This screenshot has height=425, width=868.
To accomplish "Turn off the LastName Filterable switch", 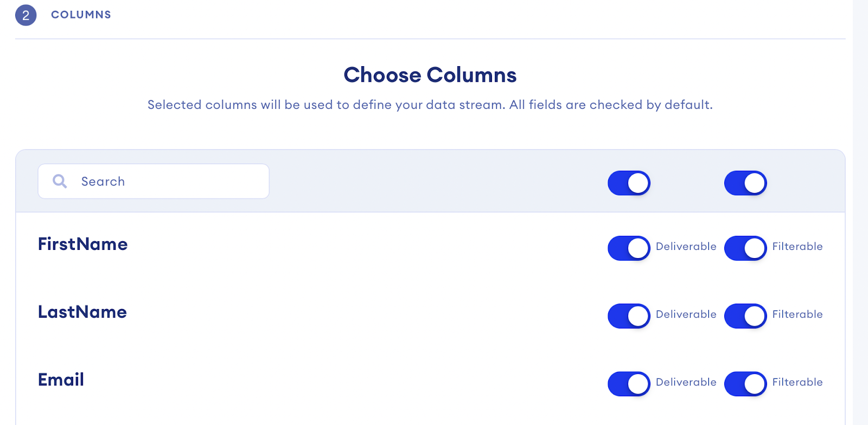I will click(745, 316).
